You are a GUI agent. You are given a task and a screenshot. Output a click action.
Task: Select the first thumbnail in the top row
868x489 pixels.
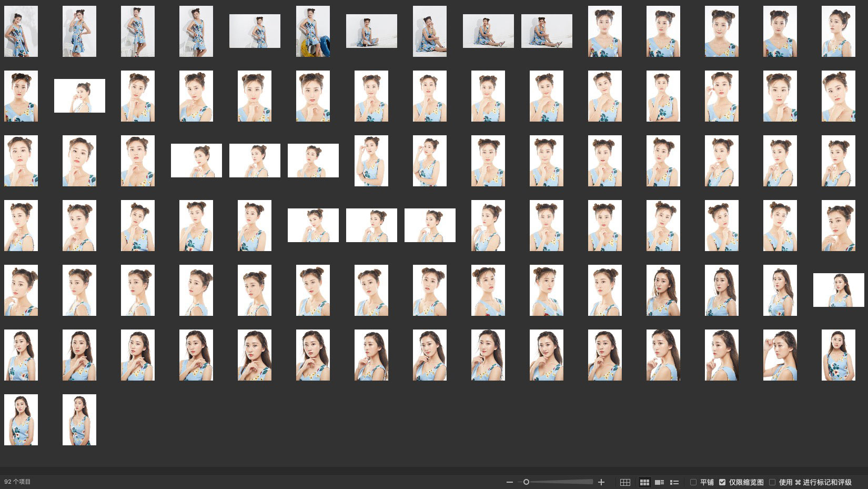[21, 32]
